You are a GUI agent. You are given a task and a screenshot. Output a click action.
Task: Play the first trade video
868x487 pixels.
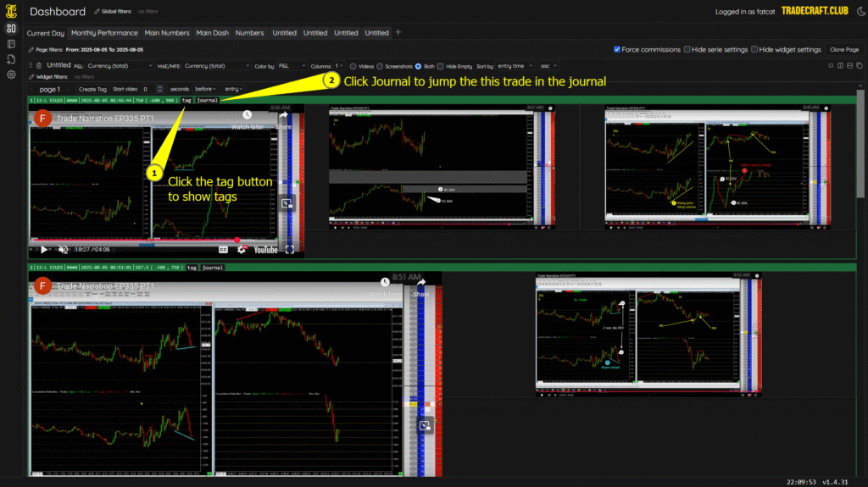44,250
